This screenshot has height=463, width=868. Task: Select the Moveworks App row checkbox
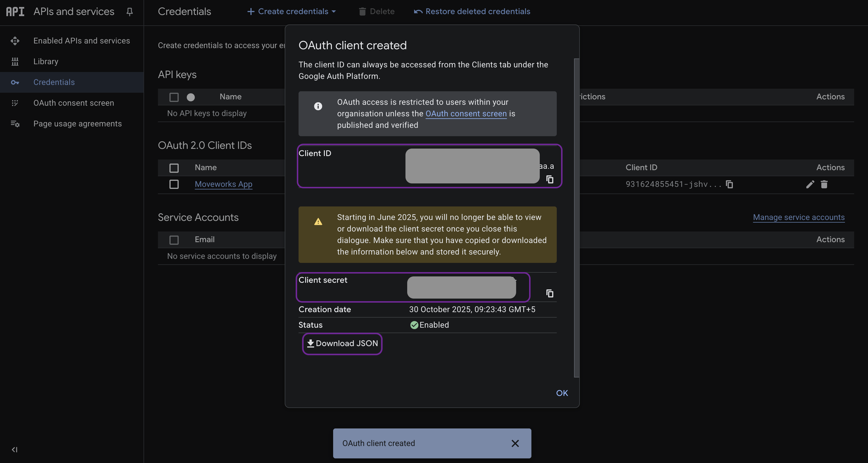174,184
